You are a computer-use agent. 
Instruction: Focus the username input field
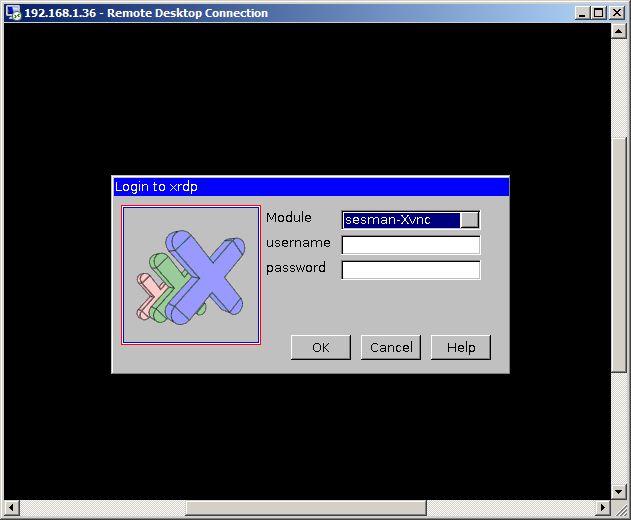point(411,245)
